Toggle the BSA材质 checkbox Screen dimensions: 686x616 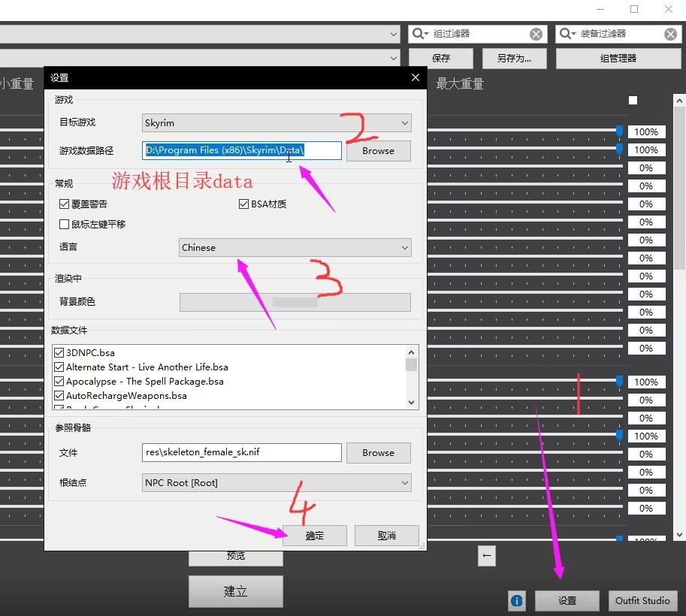pyautogui.click(x=243, y=203)
